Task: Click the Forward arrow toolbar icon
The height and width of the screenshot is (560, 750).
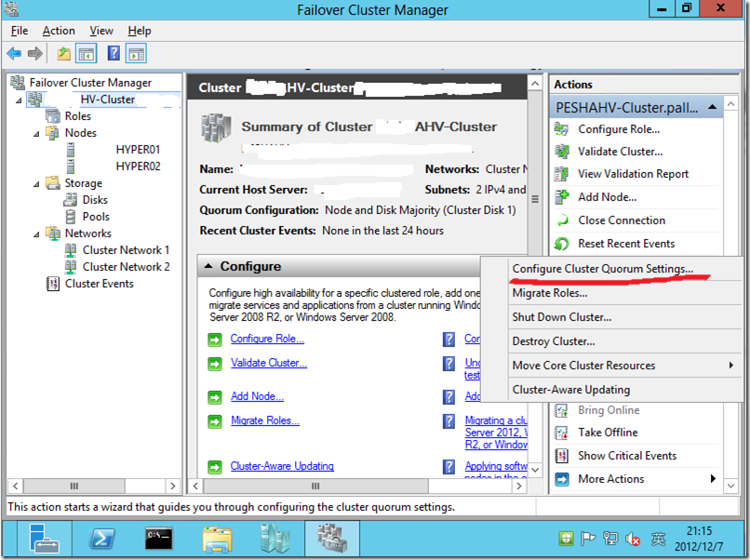Action: coord(35,54)
